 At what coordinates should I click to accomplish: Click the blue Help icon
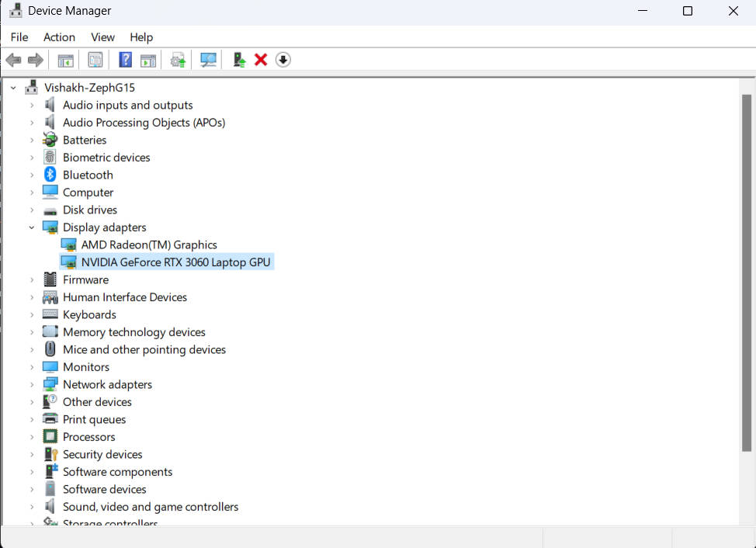(125, 60)
